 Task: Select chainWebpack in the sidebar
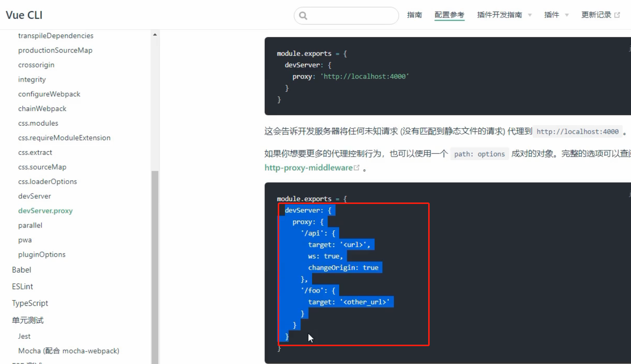pyautogui.click(x=42, y=109)
